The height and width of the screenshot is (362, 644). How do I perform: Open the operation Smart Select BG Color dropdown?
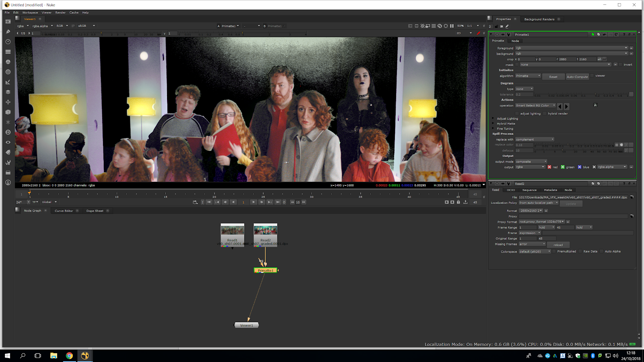coord(535,105)
